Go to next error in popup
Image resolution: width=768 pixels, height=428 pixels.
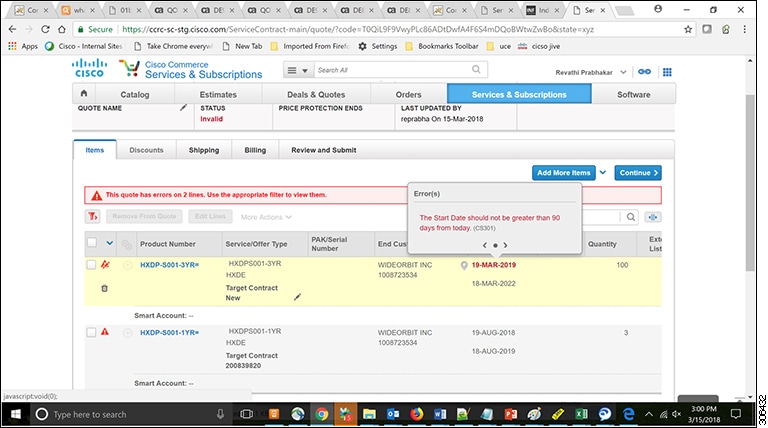click(505, 245)
